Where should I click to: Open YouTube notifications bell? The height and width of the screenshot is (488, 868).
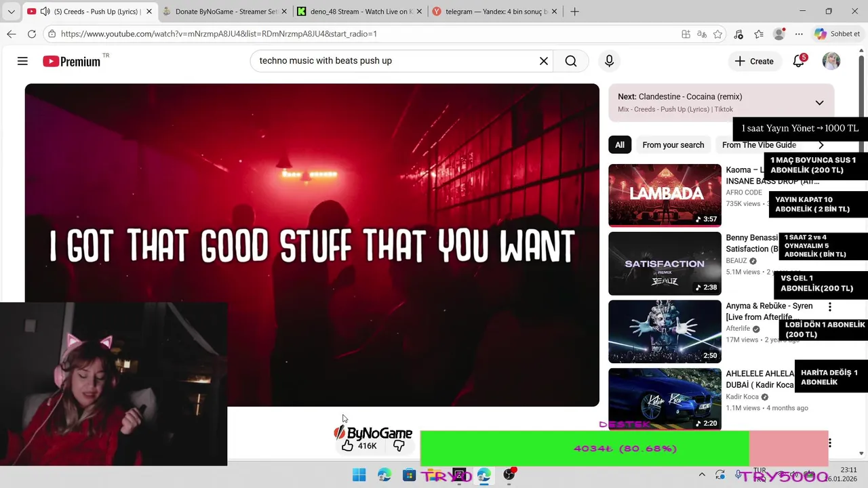[799, 61]
